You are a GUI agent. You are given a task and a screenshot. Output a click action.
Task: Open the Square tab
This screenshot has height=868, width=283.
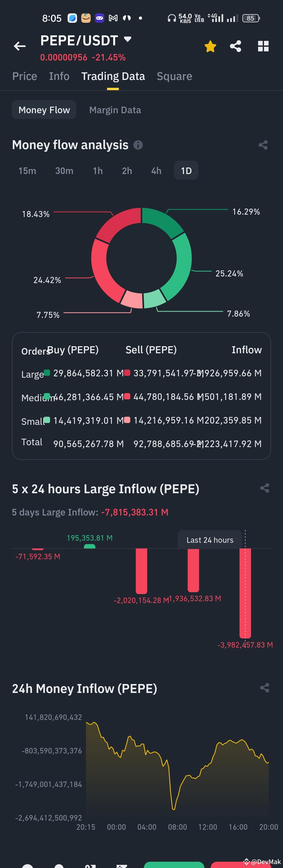pos(174,76)
